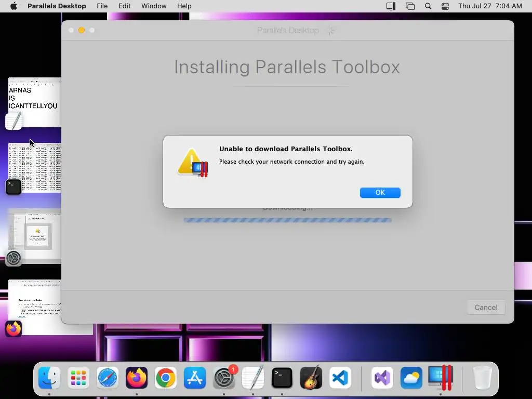
Task: Open Terminal from the Dock
Action: tap(282, 378)
